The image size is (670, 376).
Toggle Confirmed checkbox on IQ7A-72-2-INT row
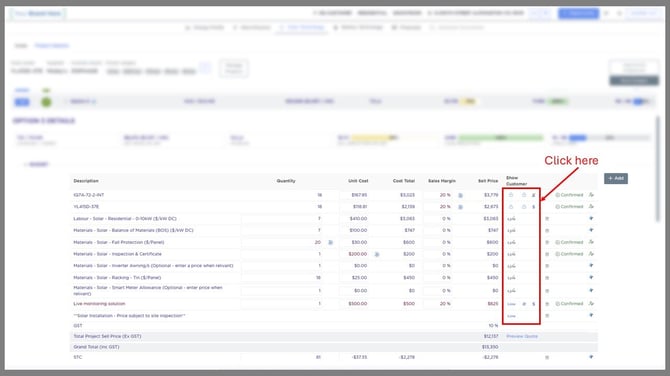tap(558, 195)
